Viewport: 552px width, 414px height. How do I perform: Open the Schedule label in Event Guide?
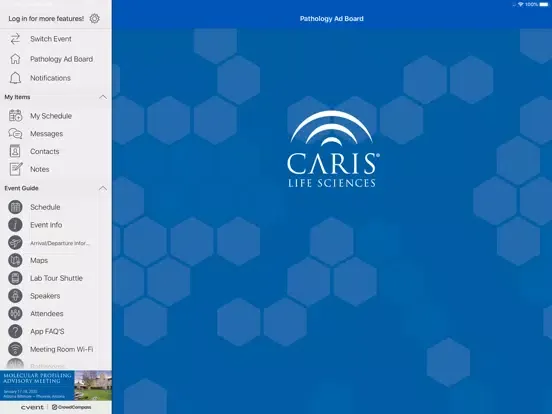tap(45, 207)
